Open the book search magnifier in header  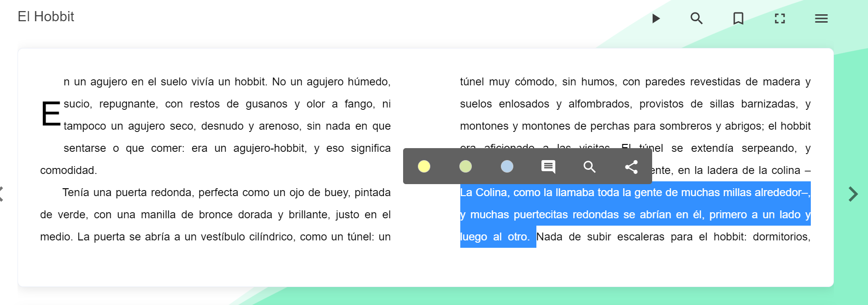pyautogui.click(x=696, y=18)
